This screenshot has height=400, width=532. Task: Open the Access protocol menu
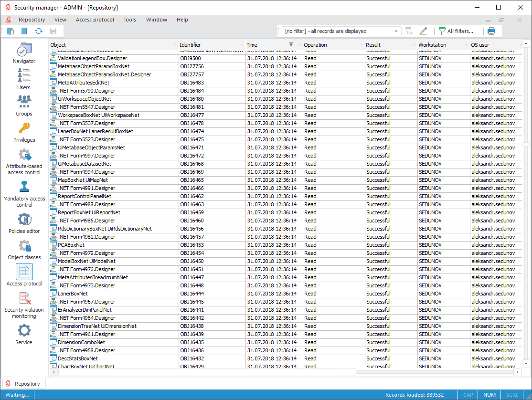(95, 20)
